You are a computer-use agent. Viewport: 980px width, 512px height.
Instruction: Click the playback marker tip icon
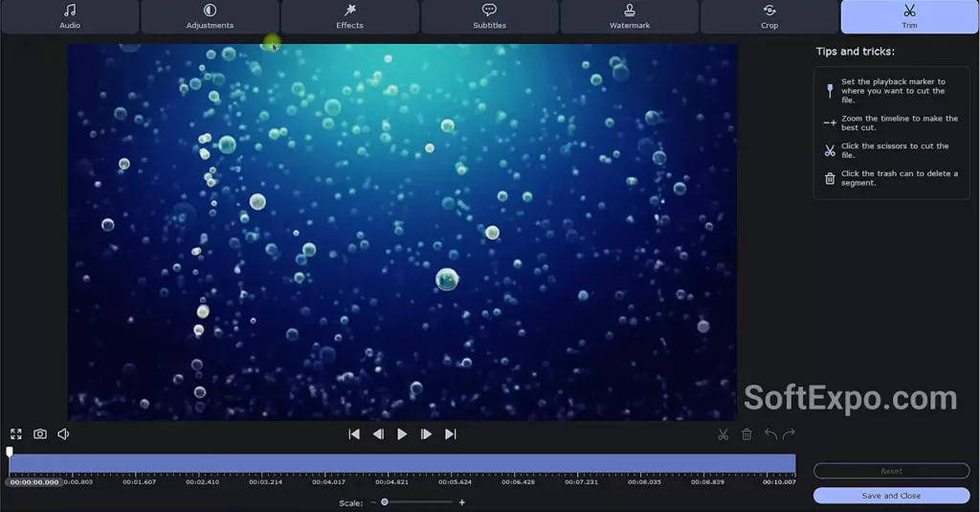[830, 91]
